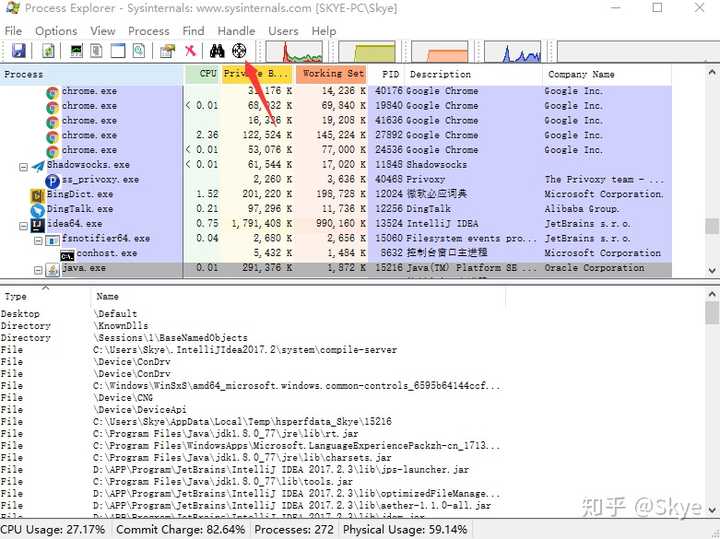This screenshot has height=539, width=720.
Task: Click the Commit Charge status bar entry
Action: (x=180, y=529)
